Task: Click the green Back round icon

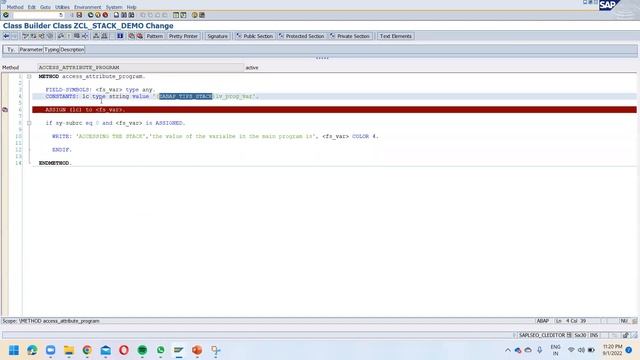Action: point(91,15)
